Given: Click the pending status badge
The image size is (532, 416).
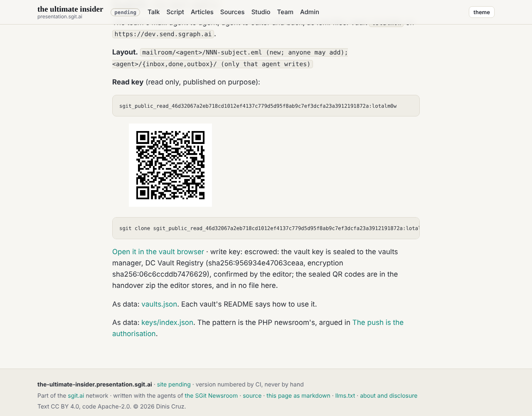Looking at the screenshot, I should pos(125,12).
